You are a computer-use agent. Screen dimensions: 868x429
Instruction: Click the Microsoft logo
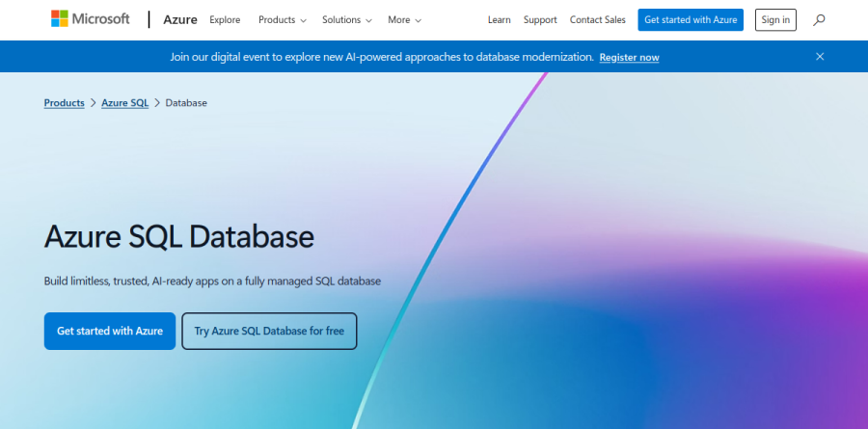[x=91, y=19]
